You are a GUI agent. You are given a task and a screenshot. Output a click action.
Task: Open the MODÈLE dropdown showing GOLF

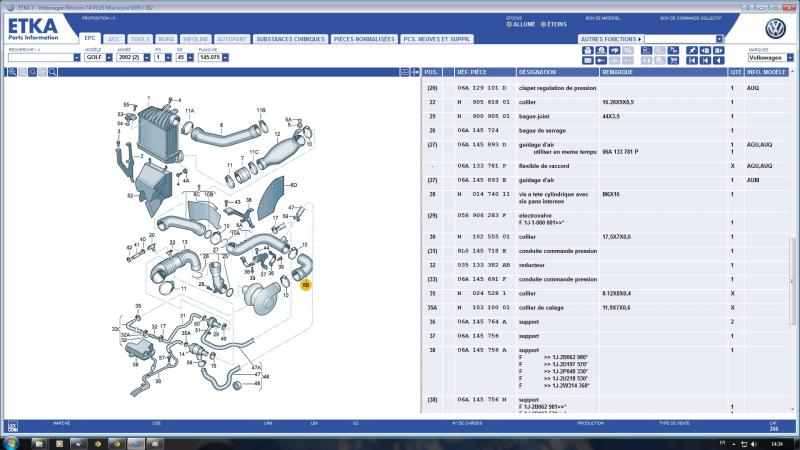(x=109, y=58)
